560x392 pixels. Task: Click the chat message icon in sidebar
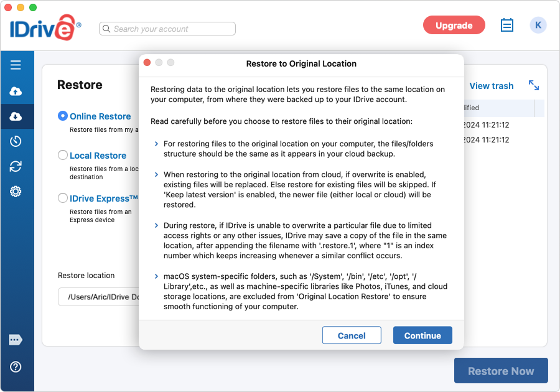(16, 340)
